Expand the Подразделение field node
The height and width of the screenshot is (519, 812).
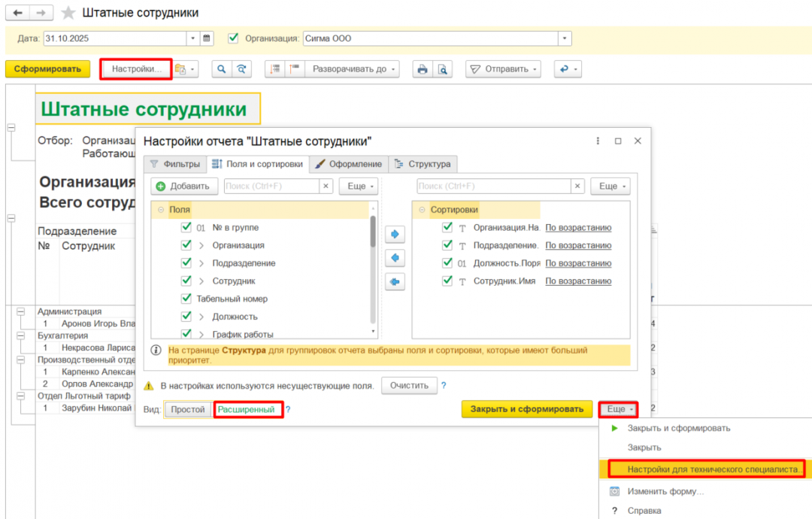[x=201, y=263]
